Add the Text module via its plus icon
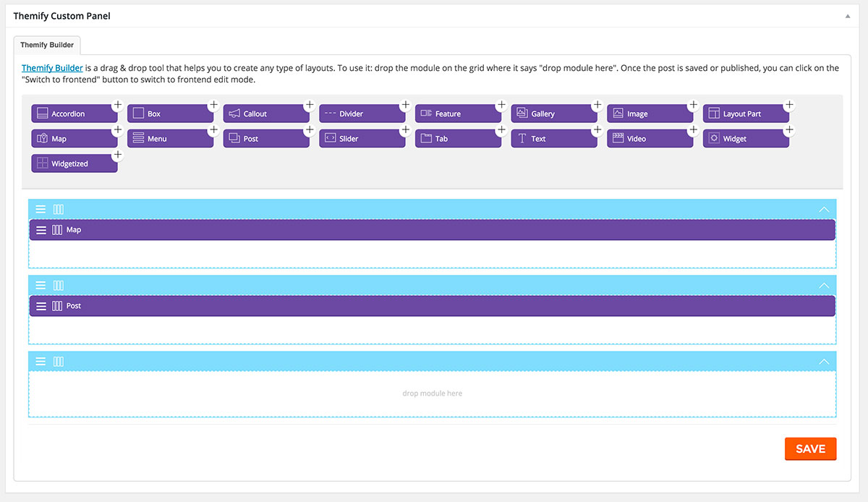 click(597, 129)
